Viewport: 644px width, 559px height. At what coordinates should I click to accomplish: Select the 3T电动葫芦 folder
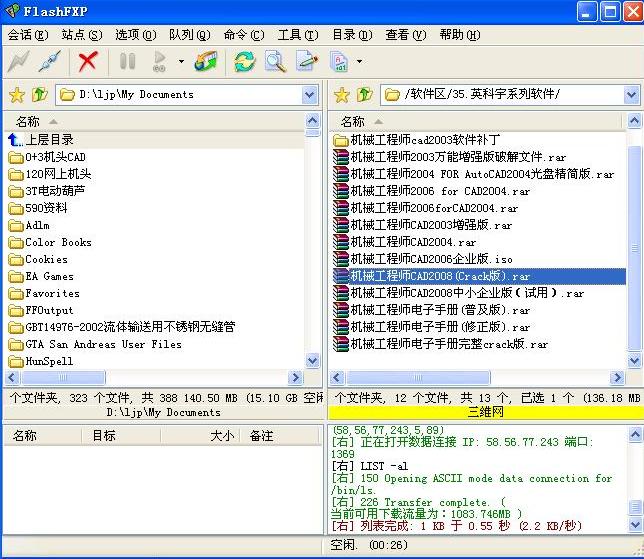point(47,191)
